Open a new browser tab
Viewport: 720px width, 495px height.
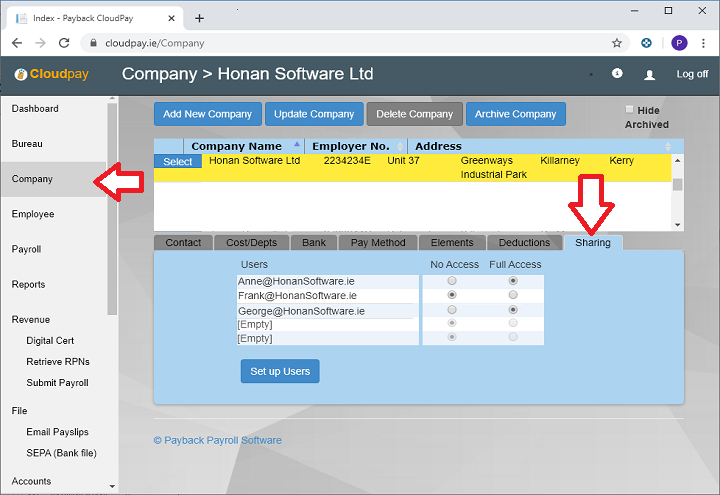pos(200,18)
